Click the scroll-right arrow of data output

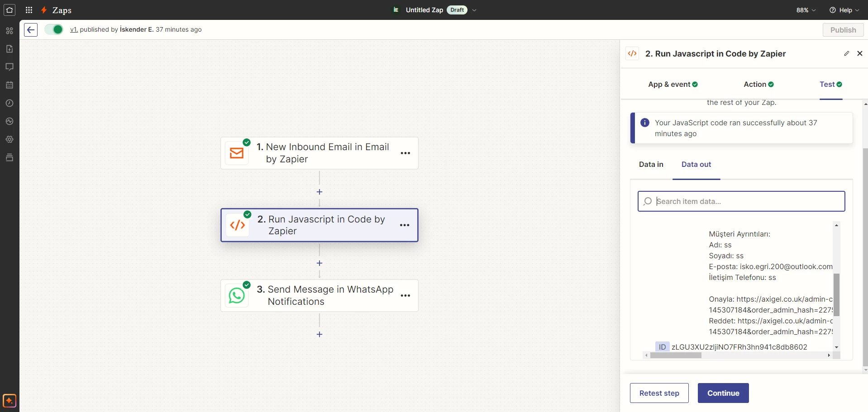(x=829, y=355)
